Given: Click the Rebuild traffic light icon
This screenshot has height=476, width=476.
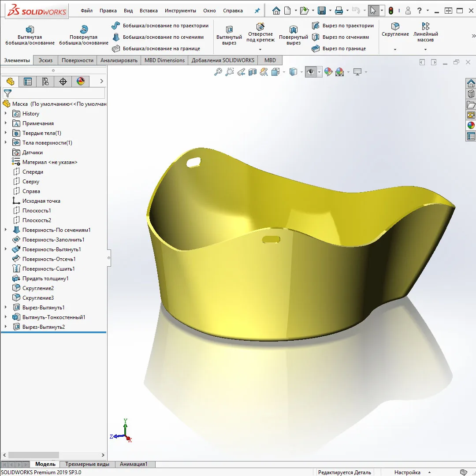Looking at the screenshot, I should pos(391,11).
